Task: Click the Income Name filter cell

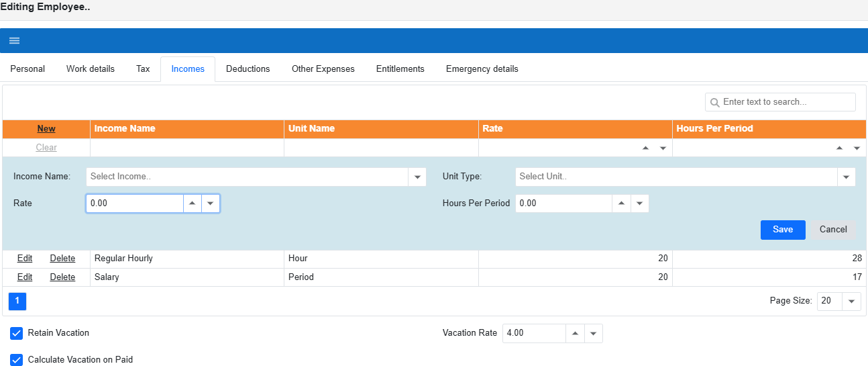Action: [x=187, y=148]
